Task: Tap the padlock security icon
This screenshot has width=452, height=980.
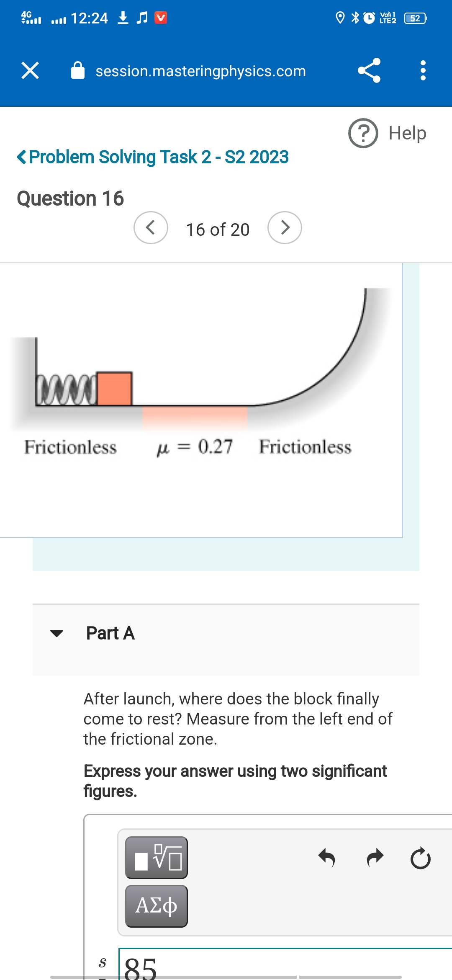Action: click(78, 70)
